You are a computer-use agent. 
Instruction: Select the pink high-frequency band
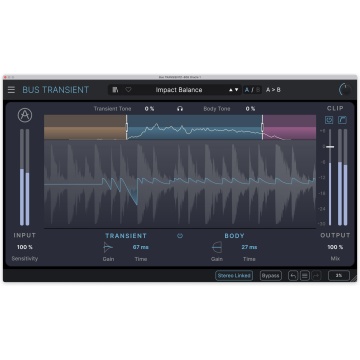[290, 127]
